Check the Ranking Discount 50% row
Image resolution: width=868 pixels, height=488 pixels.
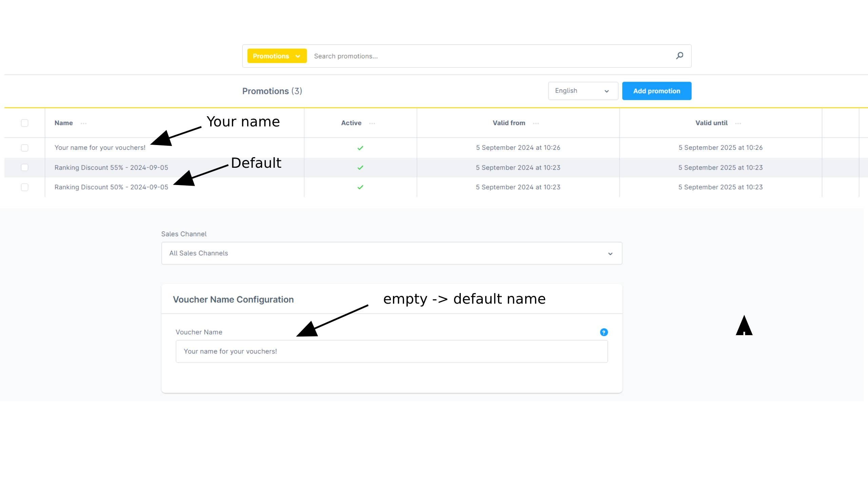coord(24,187)
